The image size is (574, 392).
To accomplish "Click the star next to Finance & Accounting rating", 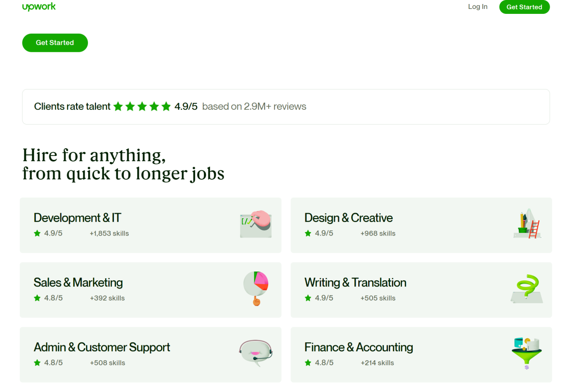I will pos(308,363).
